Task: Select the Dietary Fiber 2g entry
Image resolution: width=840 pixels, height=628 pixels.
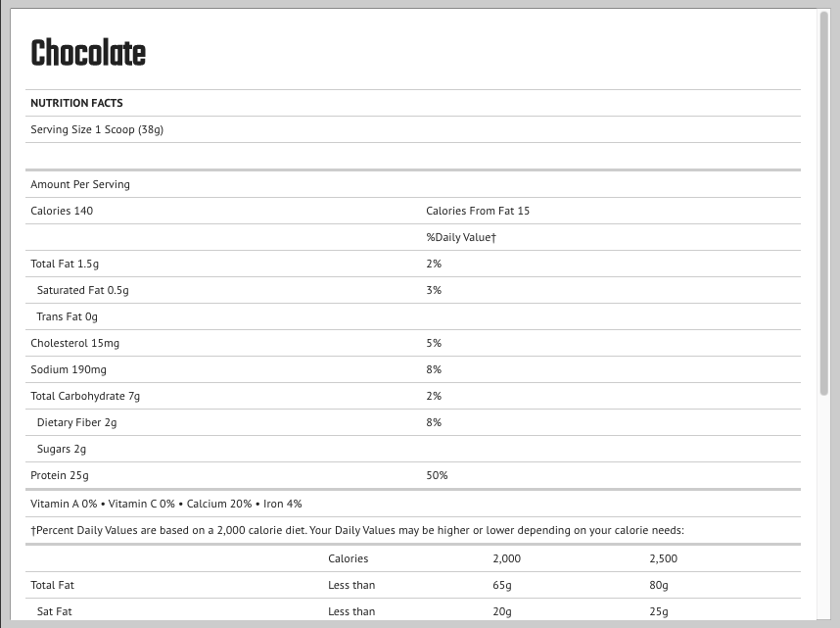Action: [76, 422]
